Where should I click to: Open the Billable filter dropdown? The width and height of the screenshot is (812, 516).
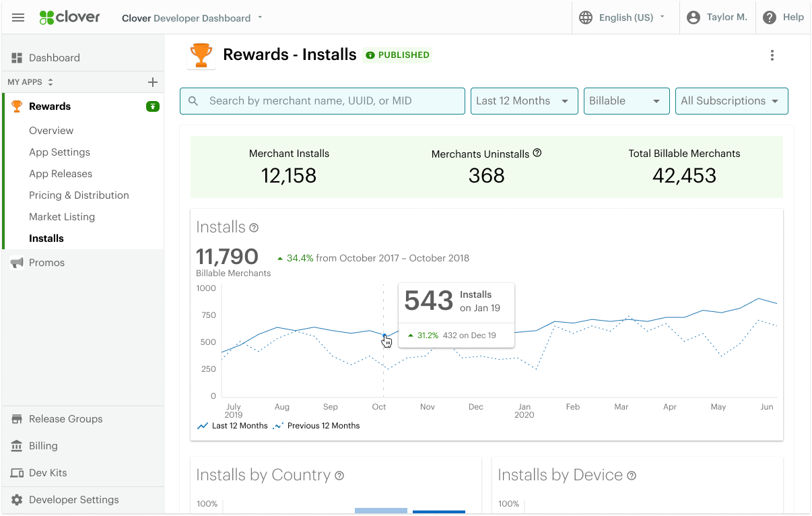pyautogui.click(x=627, y=101)
